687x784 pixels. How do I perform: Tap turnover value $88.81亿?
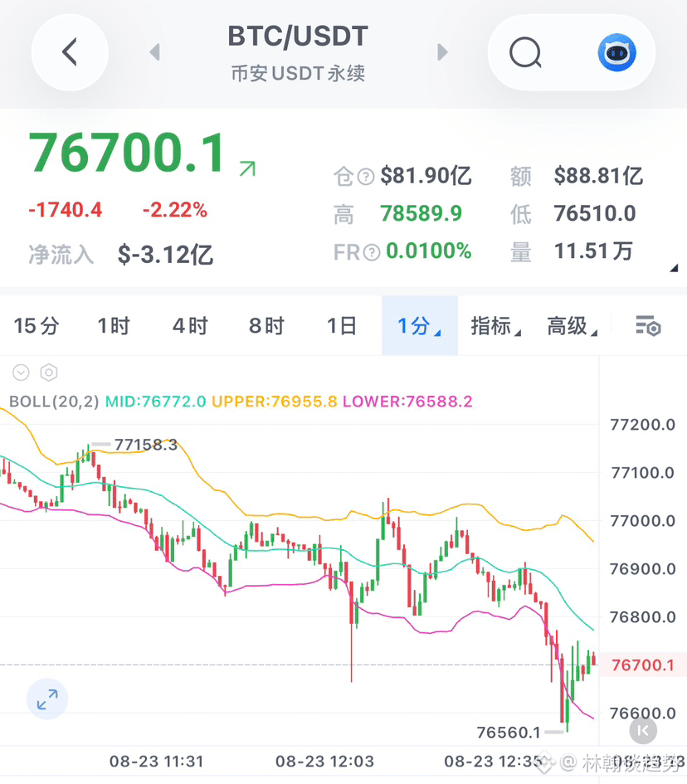[x=598, y=176]
